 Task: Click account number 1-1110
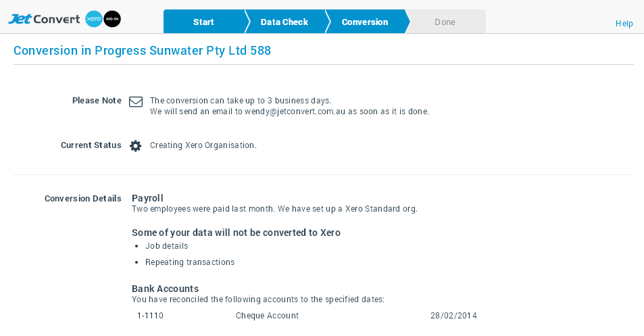pyautogui.click(x=150, y=316)
